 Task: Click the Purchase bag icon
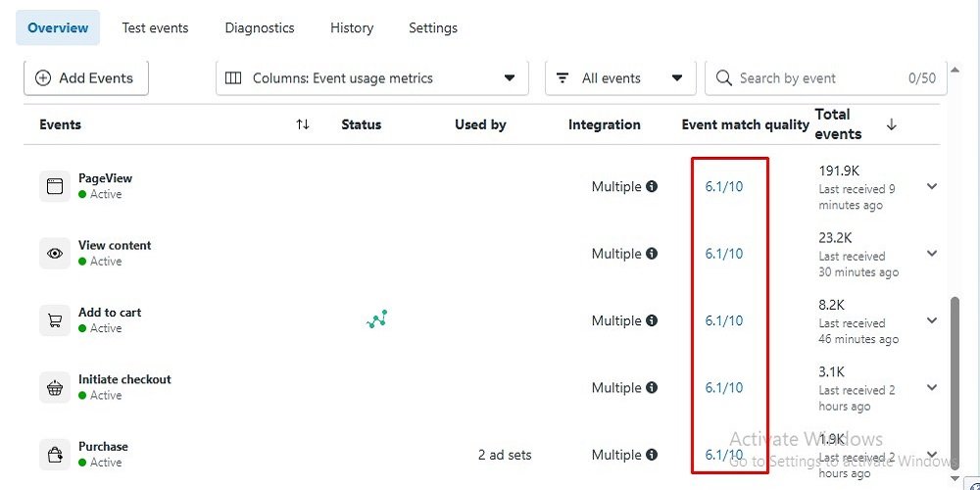click(x=55, y=455)
